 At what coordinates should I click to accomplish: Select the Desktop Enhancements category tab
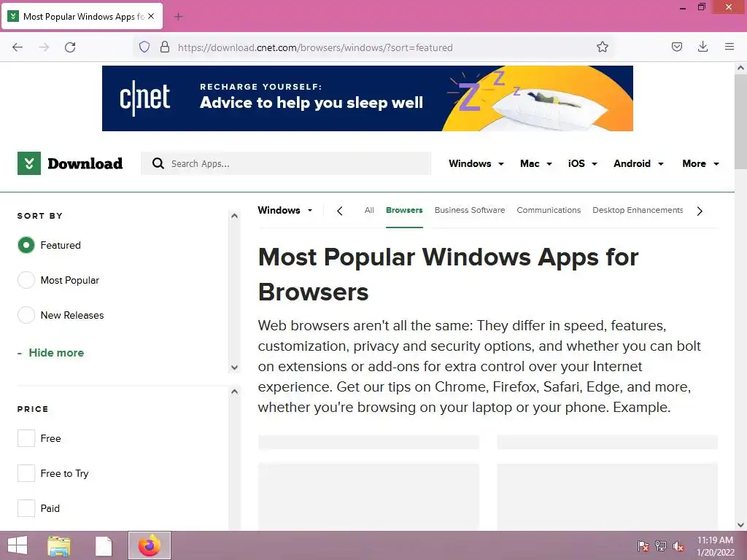point(638,210)
